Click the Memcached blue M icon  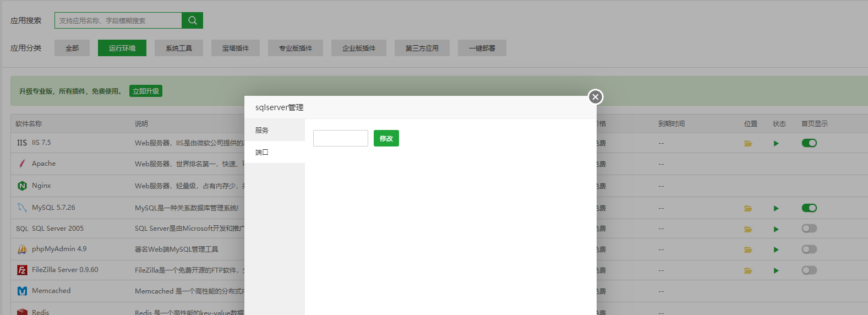(22, 291)
